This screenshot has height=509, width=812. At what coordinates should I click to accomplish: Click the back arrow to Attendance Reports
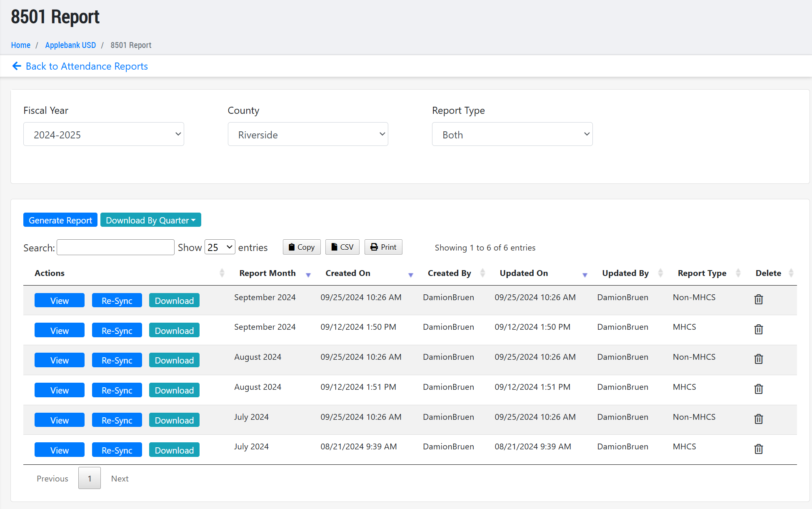click(x=17, y=66)
